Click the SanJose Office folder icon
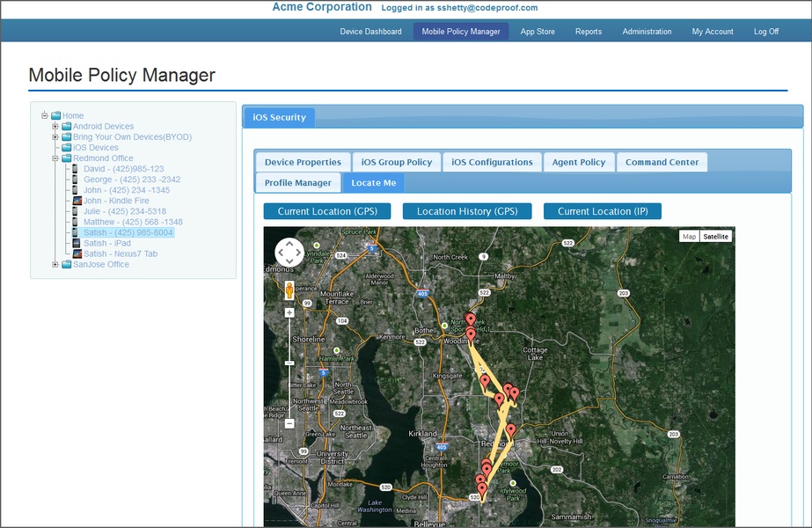 point(66,264)
